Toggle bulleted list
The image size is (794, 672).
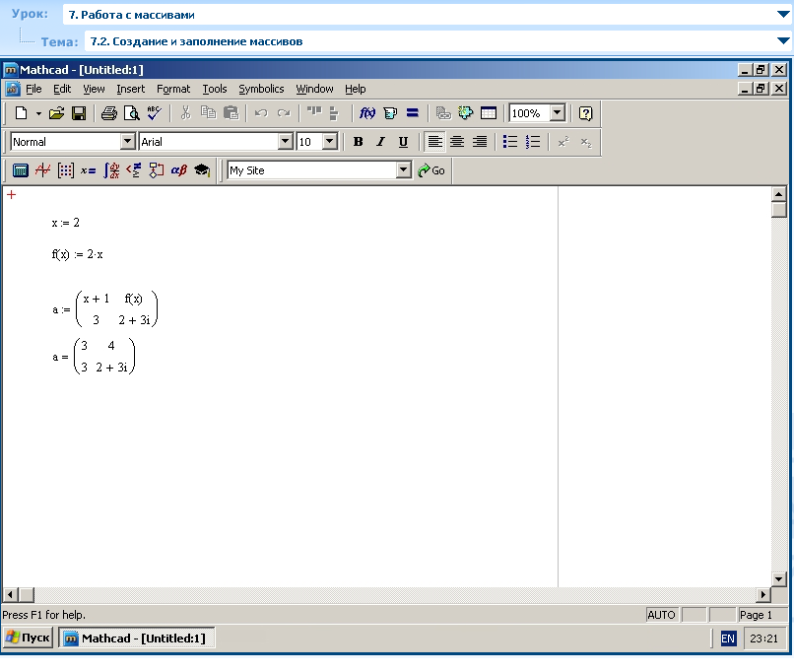(510, 142)
